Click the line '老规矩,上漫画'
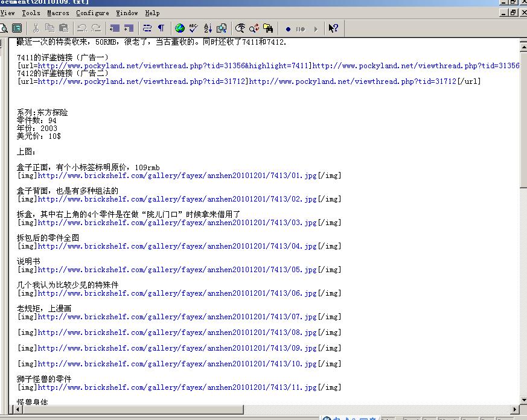The image size is (527, 420). (x=44, y=309)
